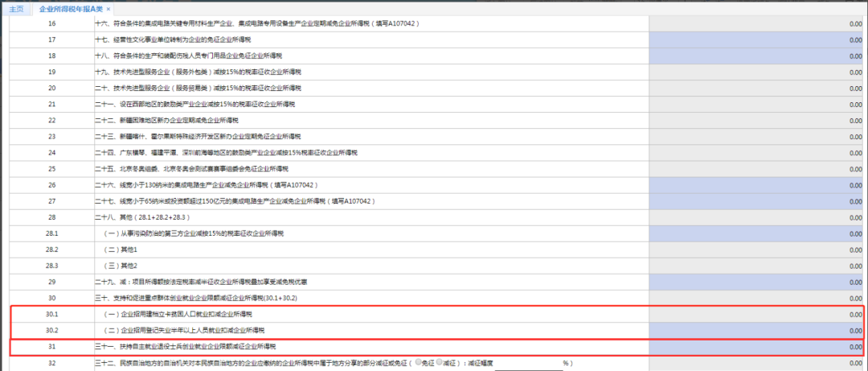Click the （一）企业招用建档立卡贫困人口 description
This screenshot has height=371, width=868.
pos(178,314)
